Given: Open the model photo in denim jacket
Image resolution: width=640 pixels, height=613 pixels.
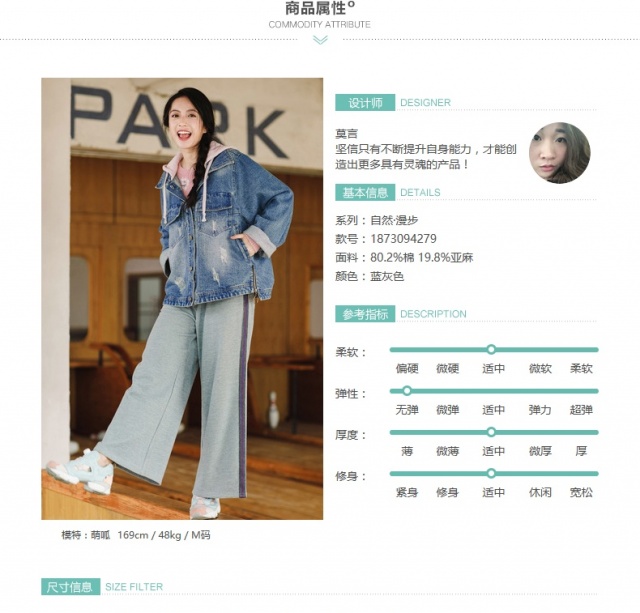Looking at the screenshot, I should click(x=182, y=299).
